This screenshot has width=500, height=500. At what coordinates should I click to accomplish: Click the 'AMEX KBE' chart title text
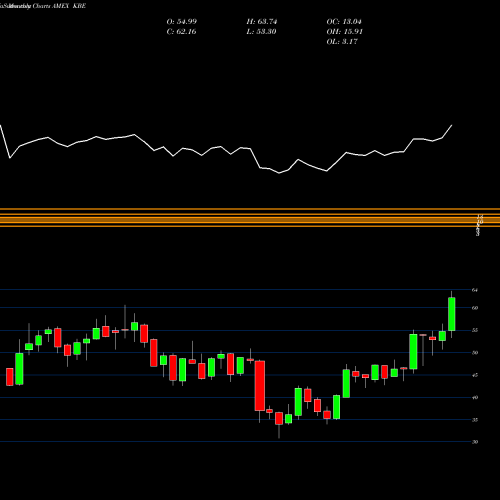(x=69, y=6)
